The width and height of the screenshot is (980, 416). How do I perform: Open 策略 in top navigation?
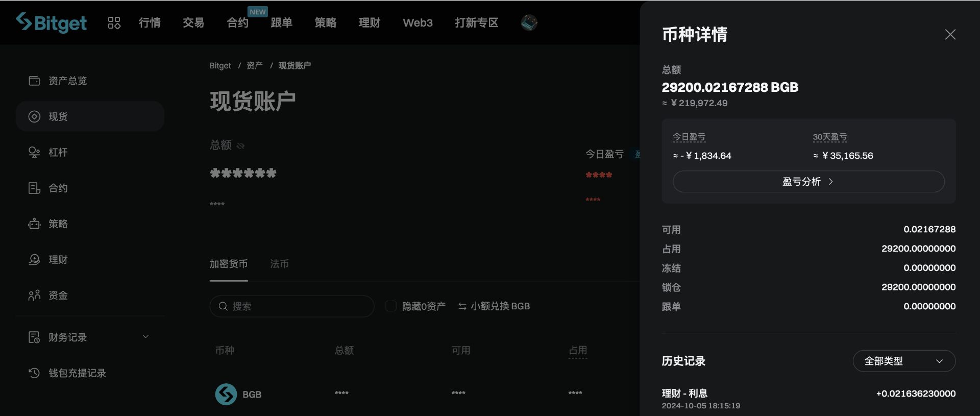point(325,22)
